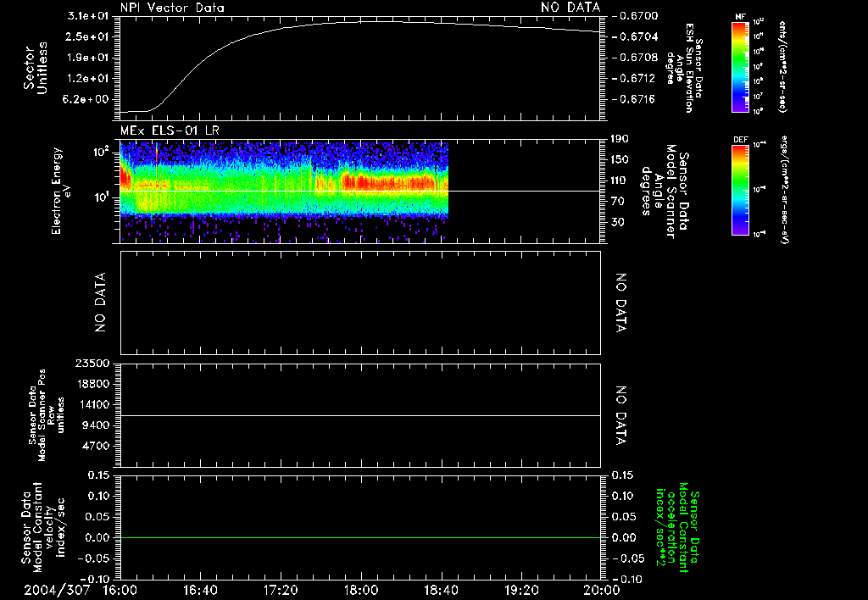Viewport: 868px width, 600px height.
Task: Click the NO DATA label above the top plot
Action: [570, 8]
